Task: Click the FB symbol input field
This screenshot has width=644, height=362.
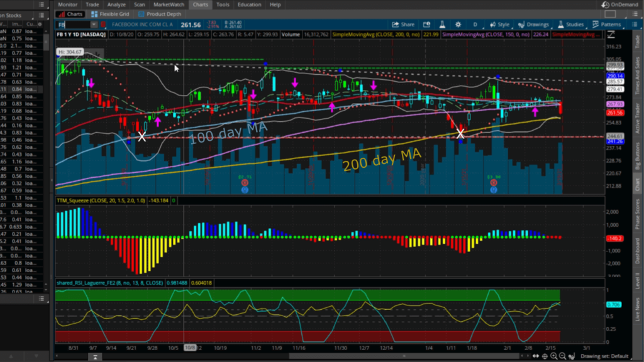Action: coord(73,25)
